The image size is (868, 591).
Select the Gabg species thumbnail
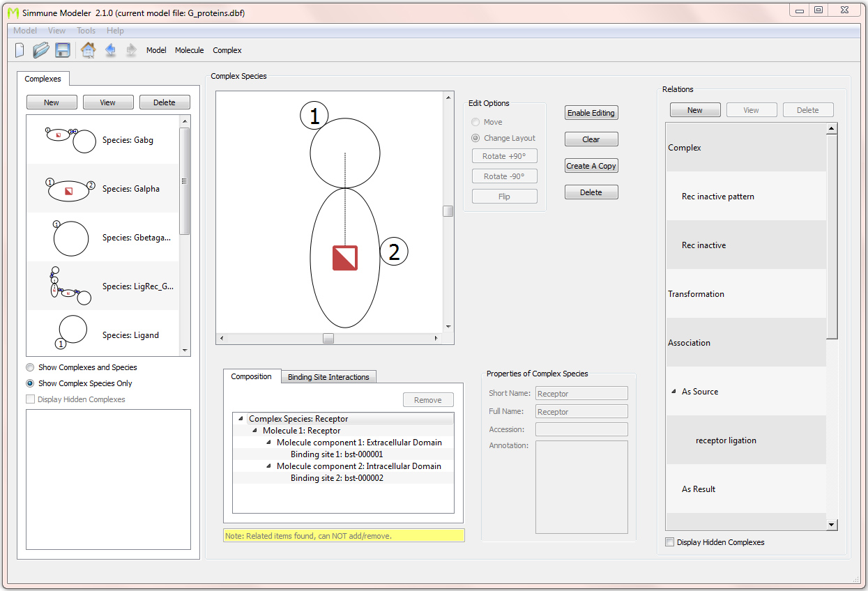[x=70, y=140]
